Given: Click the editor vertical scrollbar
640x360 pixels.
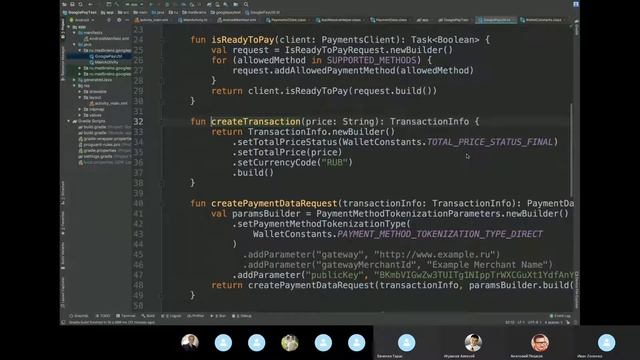Looking at the screenshot, I should [x=571, y=150].
